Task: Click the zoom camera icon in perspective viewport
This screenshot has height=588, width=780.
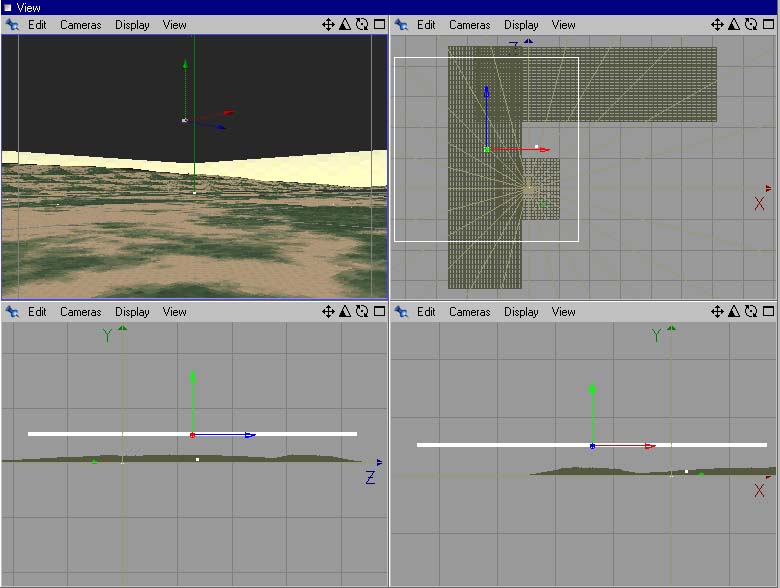Action: (x=345, y=25)
